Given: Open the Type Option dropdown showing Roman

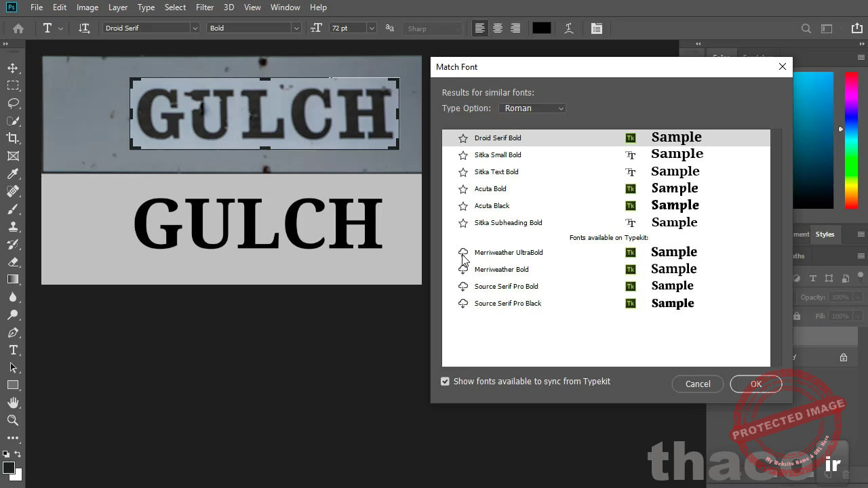Looking at the screenshot, I should [532, 108].
